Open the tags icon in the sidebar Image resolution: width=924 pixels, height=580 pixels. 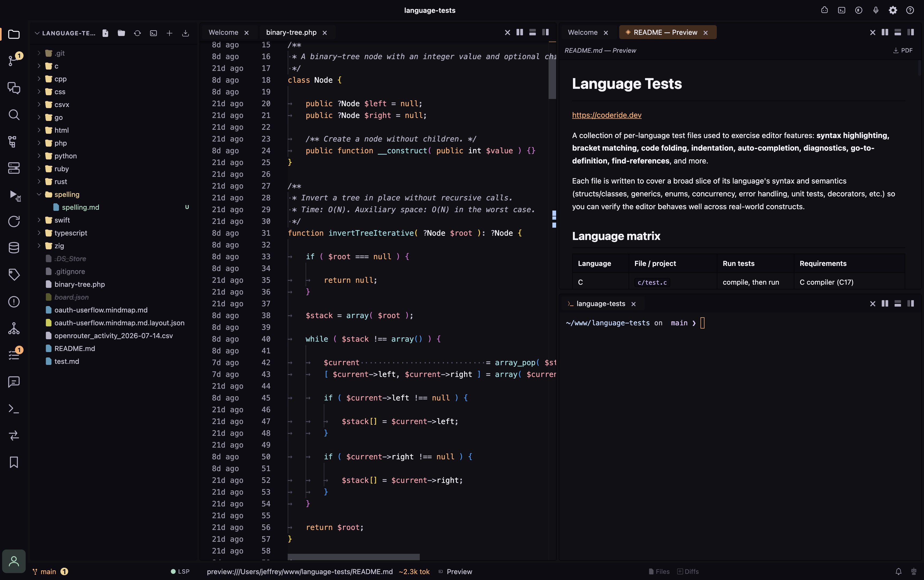tap(14, 275)
